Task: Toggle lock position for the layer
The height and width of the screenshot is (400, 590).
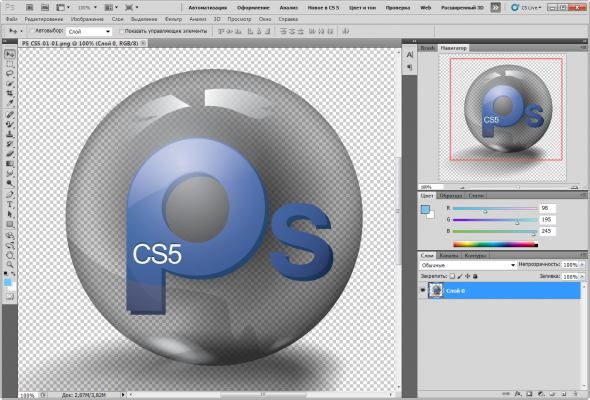Action: [x=467, y=276]
